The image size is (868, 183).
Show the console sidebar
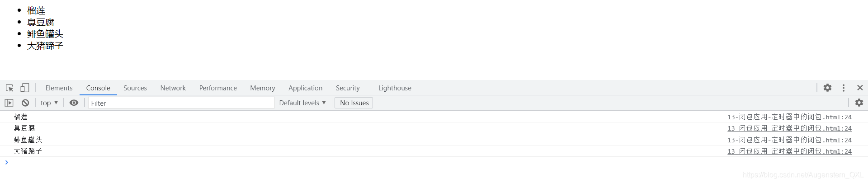9,103
